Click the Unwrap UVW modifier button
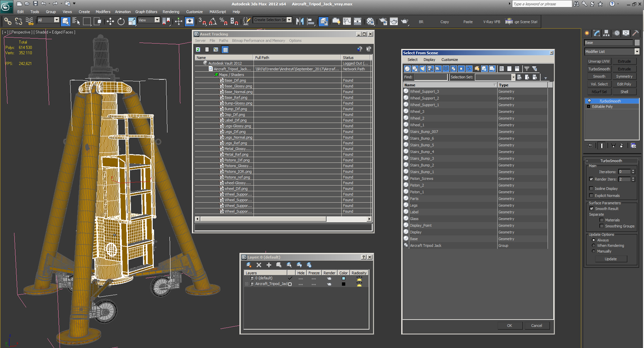This screenshot has width=644, height=348. click(x=599, y=61)
